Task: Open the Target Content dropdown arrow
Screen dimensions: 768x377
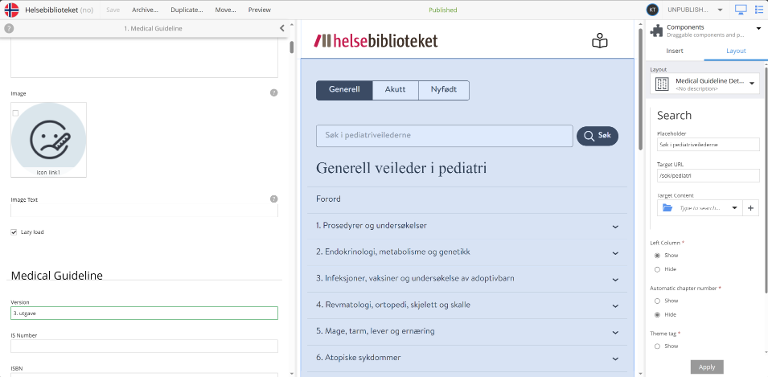Action: tap(735, 208)
